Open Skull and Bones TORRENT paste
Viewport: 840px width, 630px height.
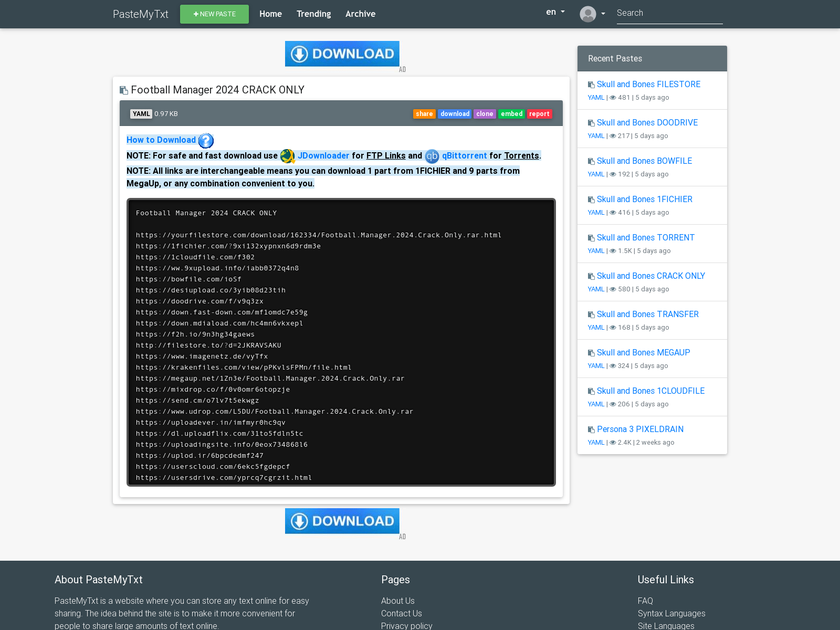point(646,238)
